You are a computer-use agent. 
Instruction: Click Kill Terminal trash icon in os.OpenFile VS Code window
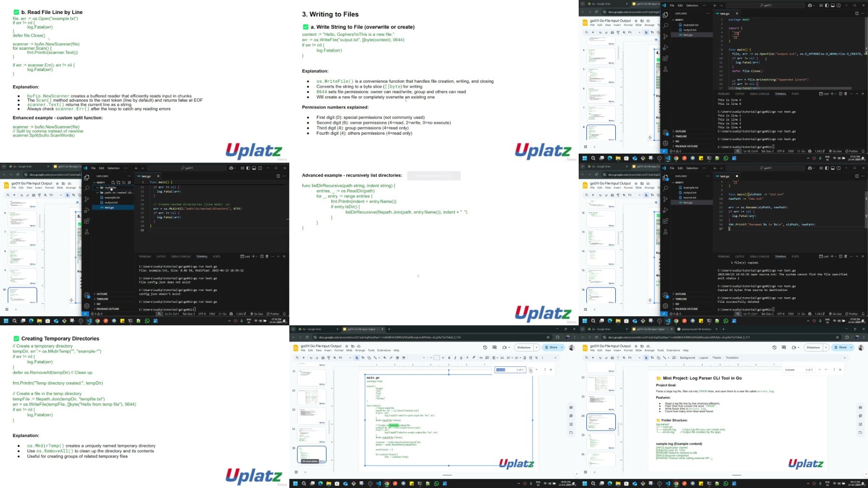click(845, 94)
